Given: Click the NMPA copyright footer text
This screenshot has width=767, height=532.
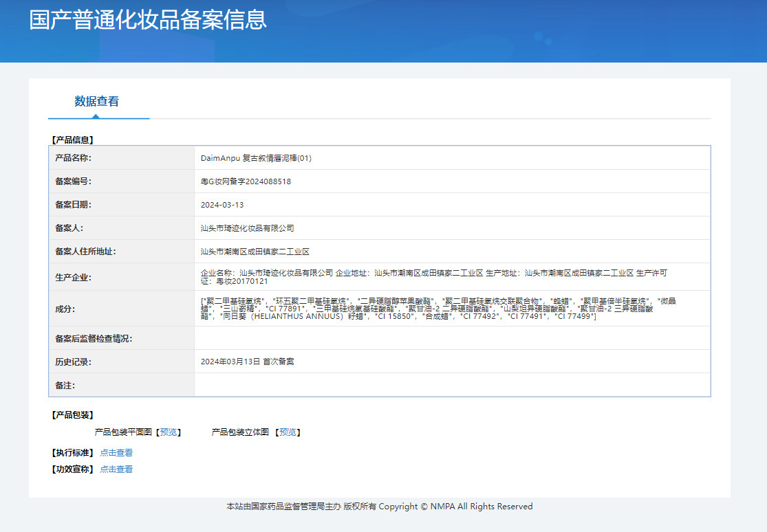Looking at the screenshot, I should point(380,507).
